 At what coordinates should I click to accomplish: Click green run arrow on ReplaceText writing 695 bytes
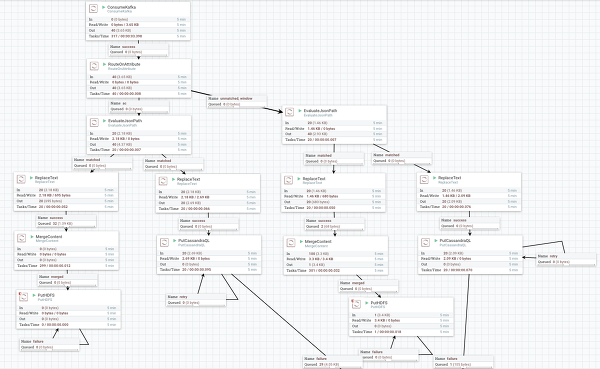point(31,178)
